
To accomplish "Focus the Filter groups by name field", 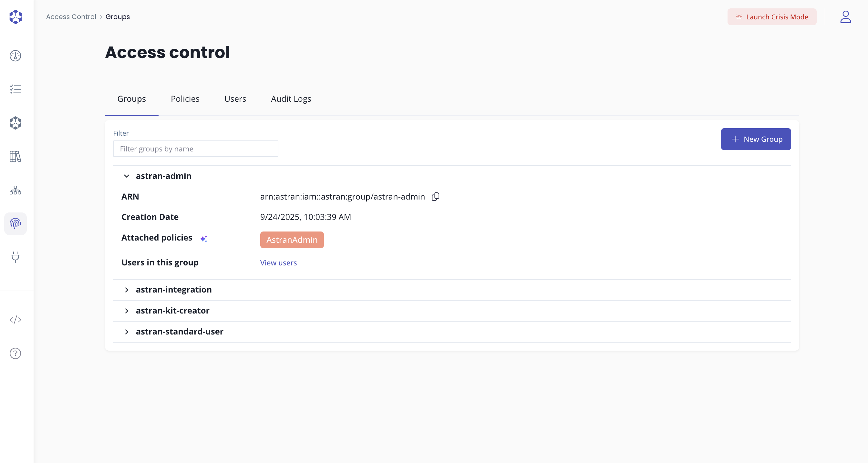I will 195,149.
